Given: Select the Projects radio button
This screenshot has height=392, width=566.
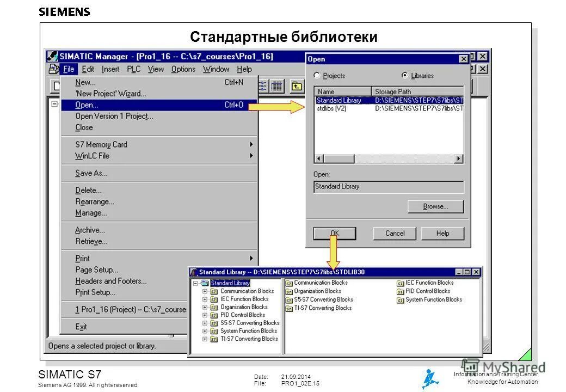Looking at the screenshot, I should 317,75.
